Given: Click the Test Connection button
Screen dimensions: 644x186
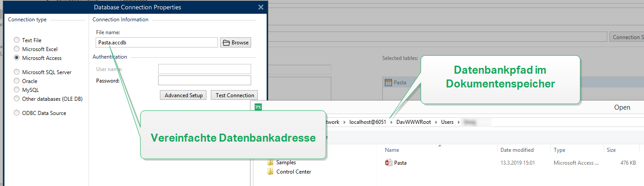Looking at the screenshot, I should 234,95.
